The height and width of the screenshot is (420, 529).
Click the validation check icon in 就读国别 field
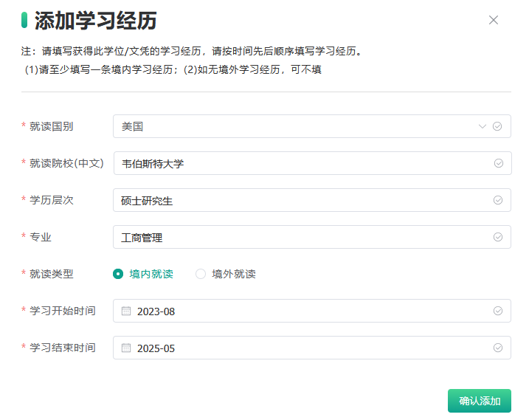coord(497,126)
